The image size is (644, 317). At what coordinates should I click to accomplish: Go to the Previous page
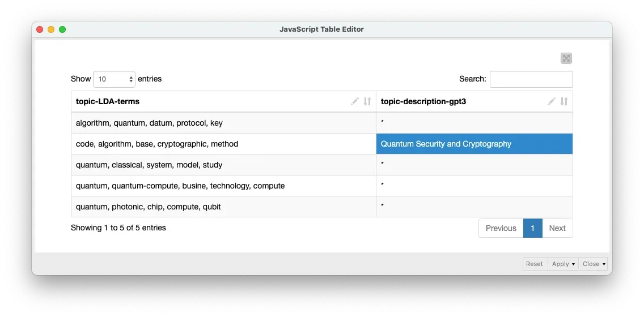[501, 228]
